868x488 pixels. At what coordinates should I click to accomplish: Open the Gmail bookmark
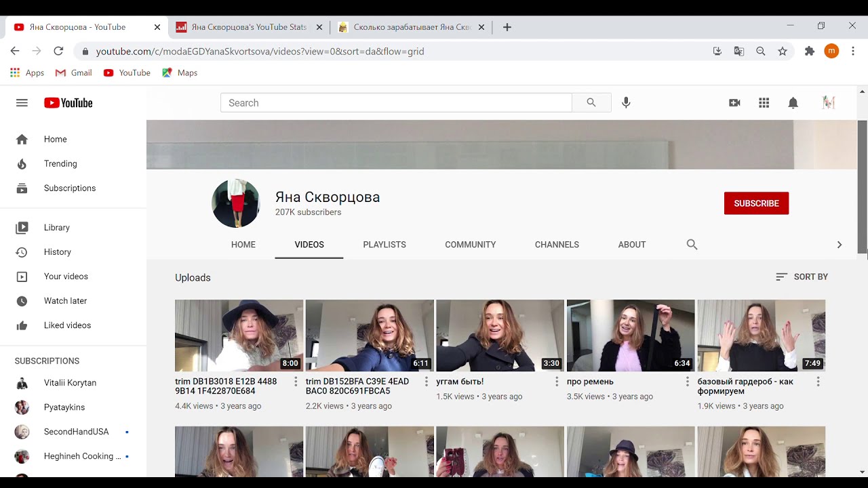pos(73,73)
